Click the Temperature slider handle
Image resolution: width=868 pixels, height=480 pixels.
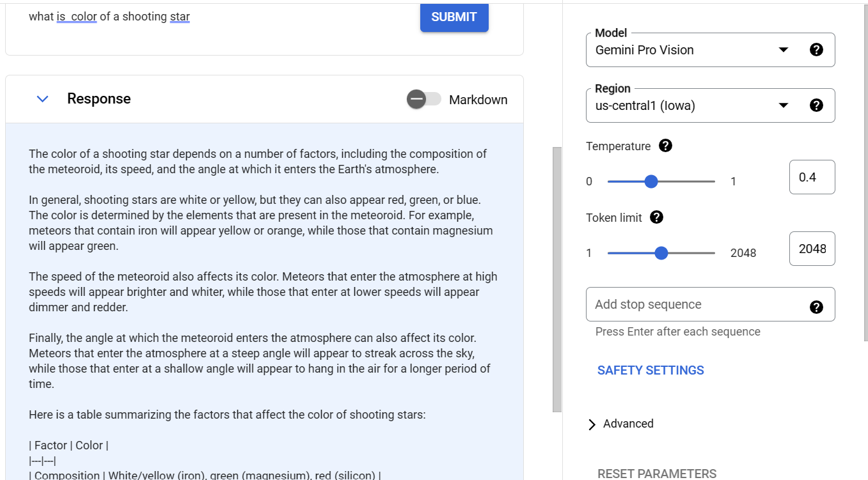(x=651, y=182)
